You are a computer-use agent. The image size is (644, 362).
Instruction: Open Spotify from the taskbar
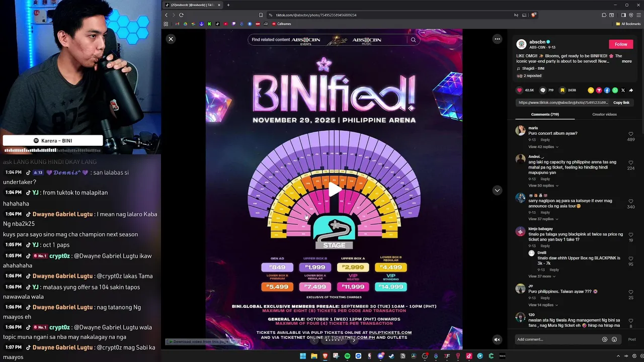coord(347,356)
